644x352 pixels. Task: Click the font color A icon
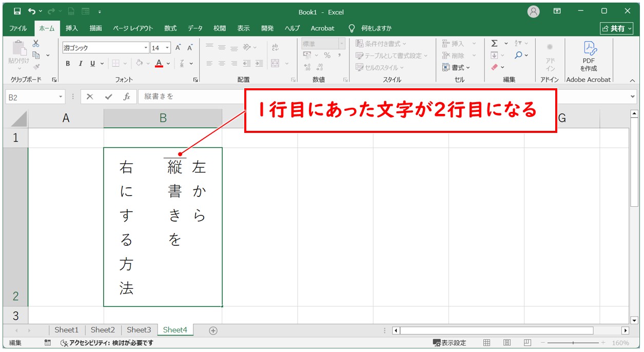click(x=159, y=64)
